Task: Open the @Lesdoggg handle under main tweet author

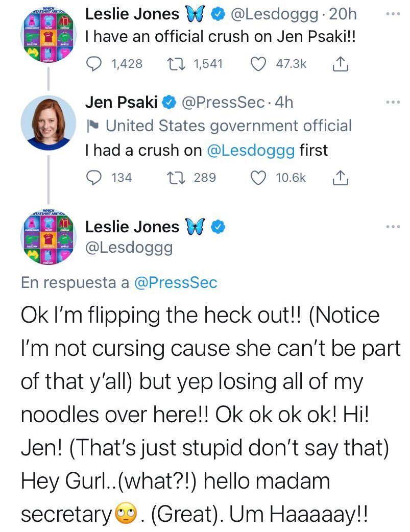Action: (x=129, y=248)
